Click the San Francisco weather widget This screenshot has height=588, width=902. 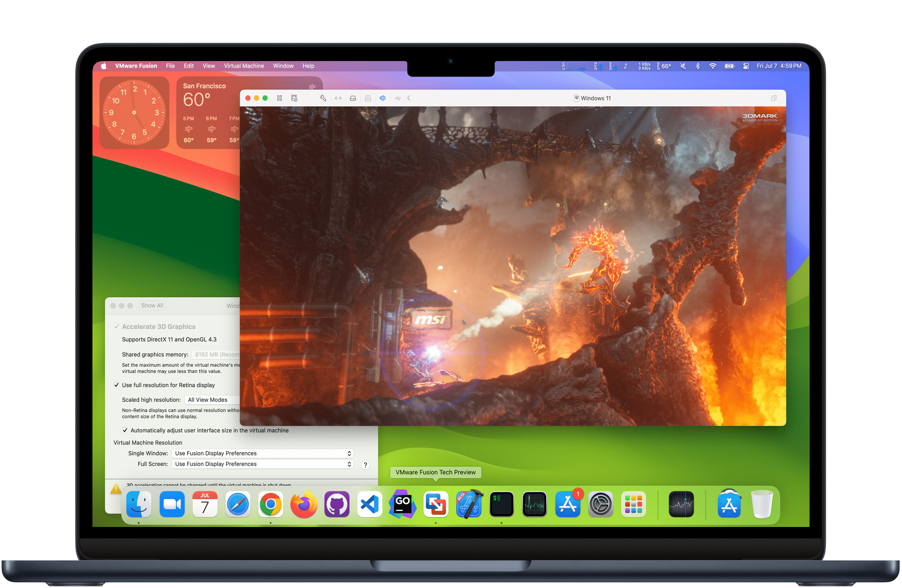click(208, 113)
